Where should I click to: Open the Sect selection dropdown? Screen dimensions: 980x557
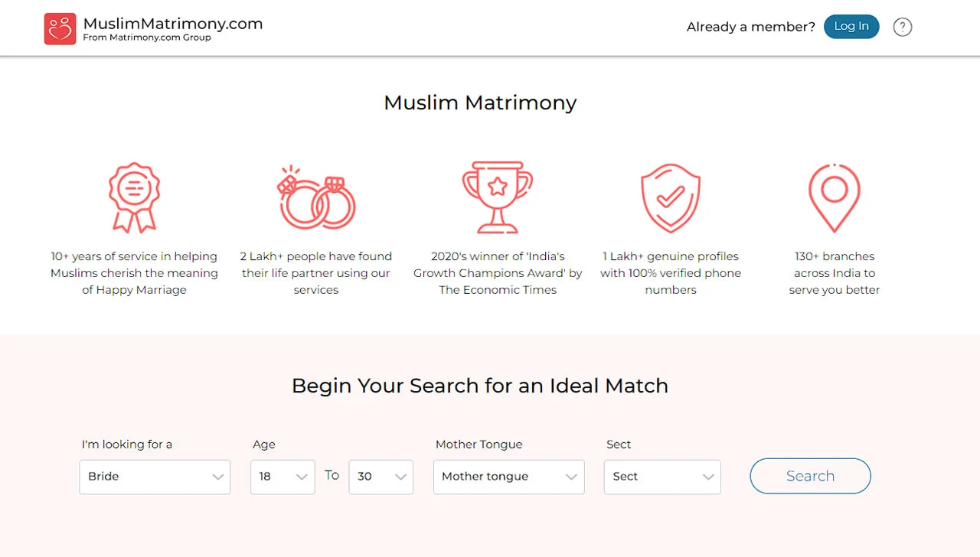tap(661, 477)
